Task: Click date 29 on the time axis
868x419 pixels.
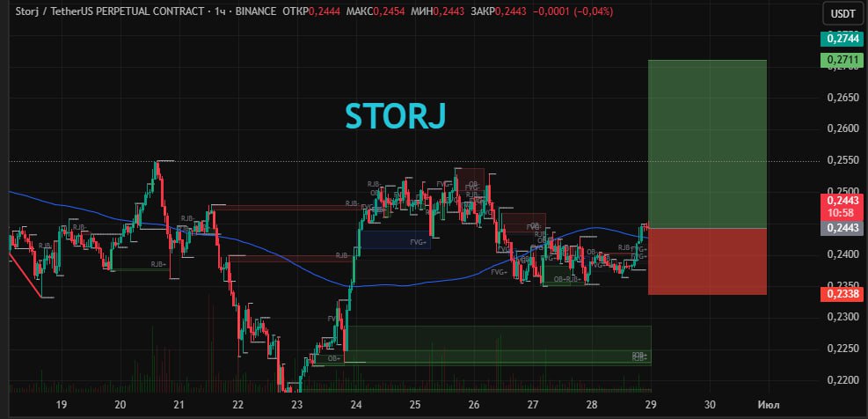Action: click(x=651, y=404)
